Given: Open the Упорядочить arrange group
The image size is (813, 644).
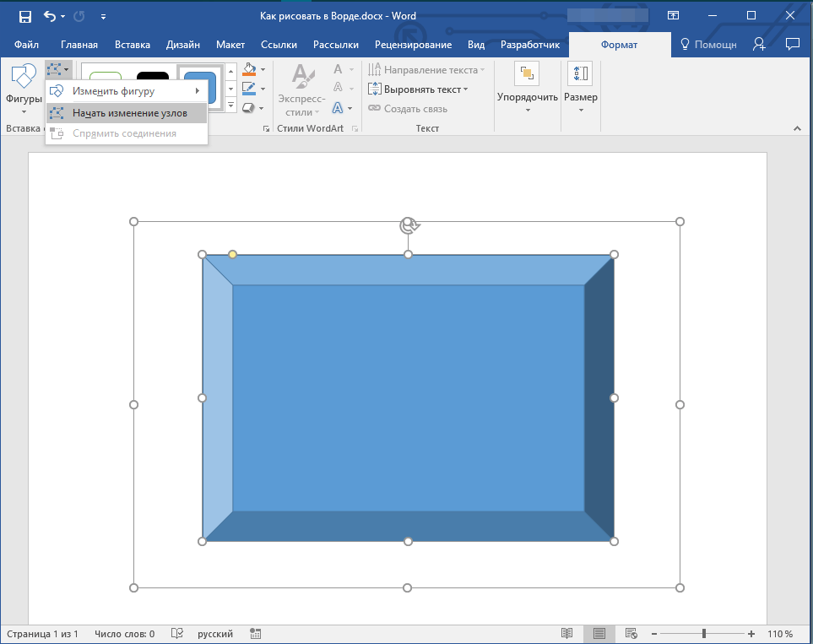Looking at the screenshot, I should [x=528, y=89].
